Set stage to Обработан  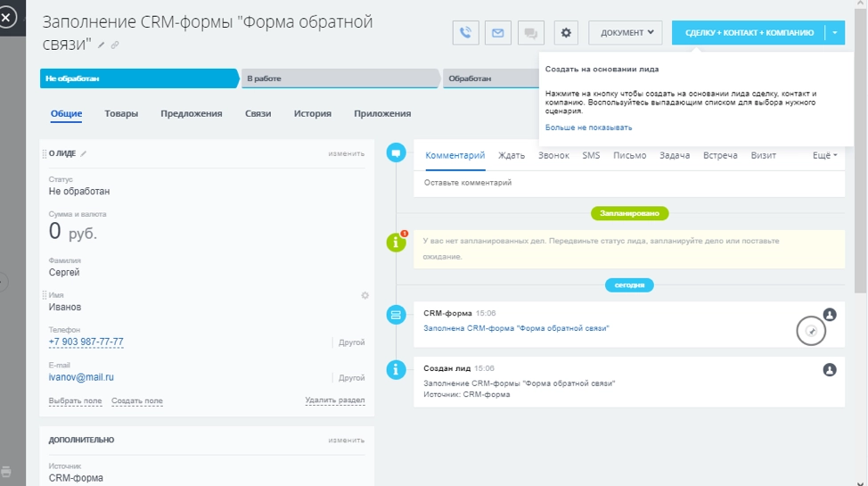[x=492, y=78]
